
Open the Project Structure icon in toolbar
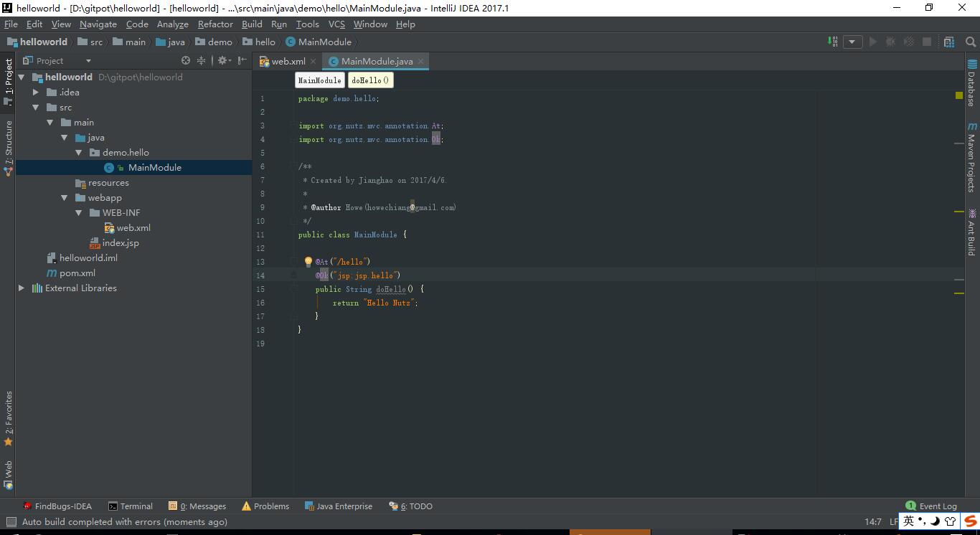949,42
